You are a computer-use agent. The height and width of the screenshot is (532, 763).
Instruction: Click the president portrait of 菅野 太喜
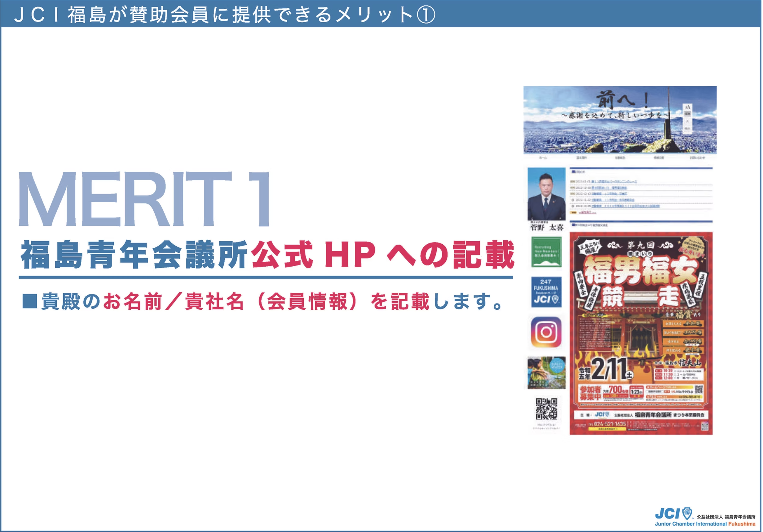tap(546, 194)
